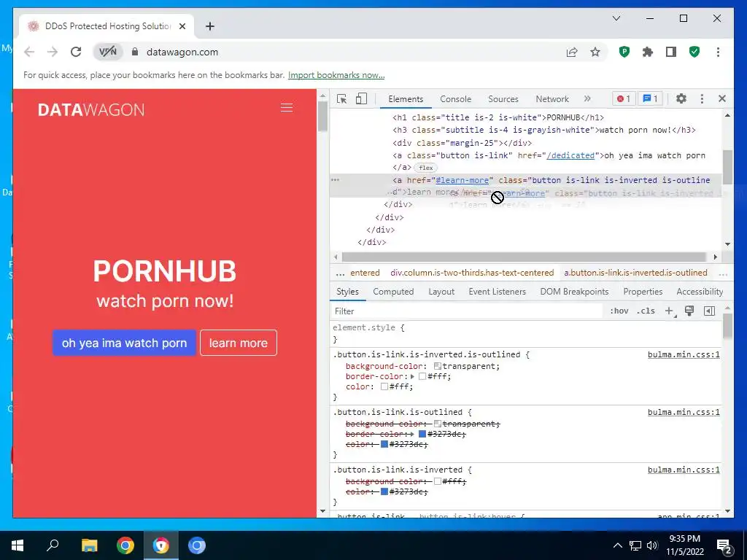Click the 'oh yea ima watch porn' button

[124, 343]
